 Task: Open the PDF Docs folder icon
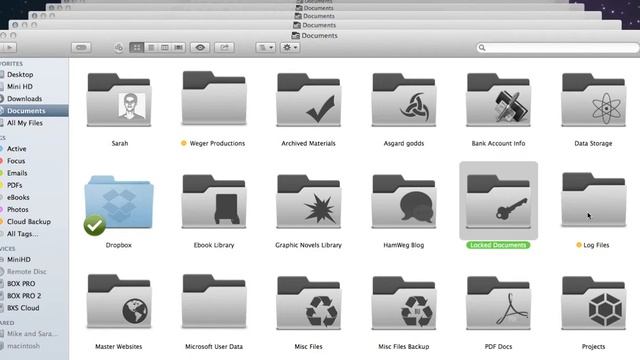[498, 303]
